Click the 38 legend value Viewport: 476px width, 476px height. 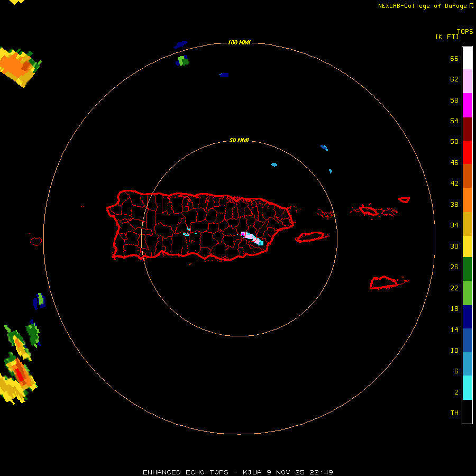(x=454, y=204)
